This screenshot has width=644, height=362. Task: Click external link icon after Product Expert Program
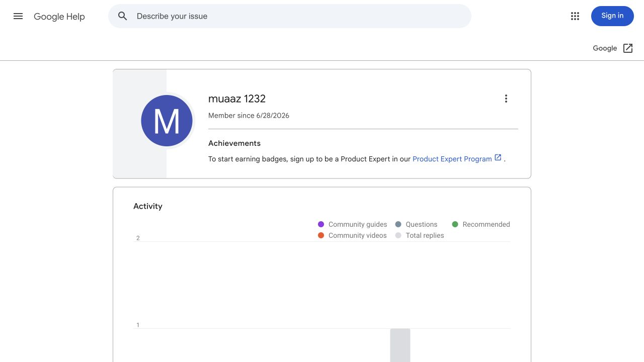[x=498, y=158]
